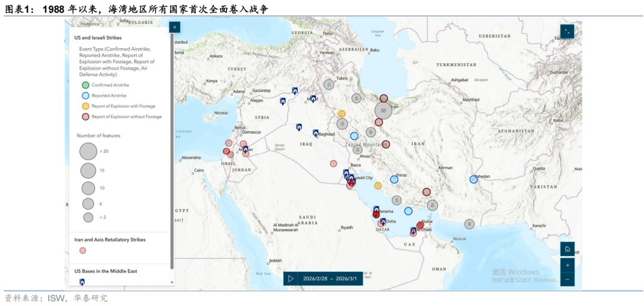Zoom in using the plus button
Viewport: 644px width, 306px height.
[567, 264]
